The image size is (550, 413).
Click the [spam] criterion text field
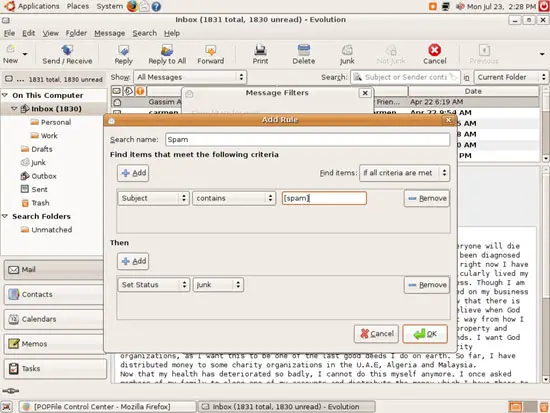pos(324,198)
